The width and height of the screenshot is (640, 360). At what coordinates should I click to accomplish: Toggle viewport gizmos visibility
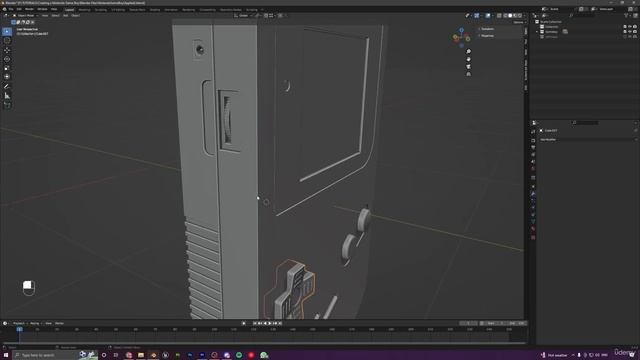pos(477,16)
